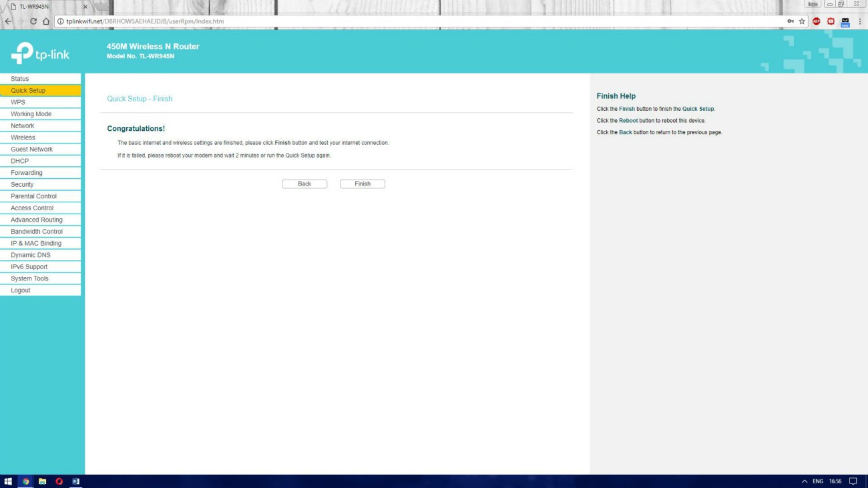This screenshot has height=488, width=868.
Task: Open Chrome's three-dot menu
Action: click(859, 21)
